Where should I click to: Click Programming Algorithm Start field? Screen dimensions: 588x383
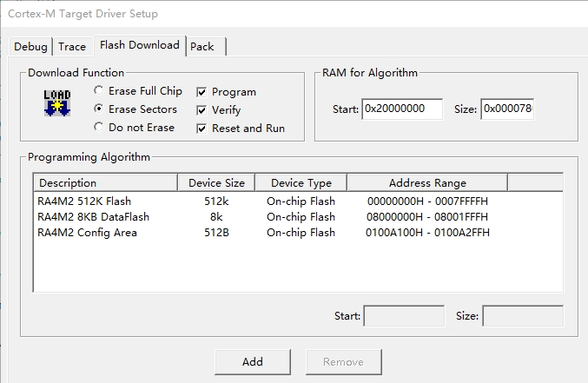(404, 316)
